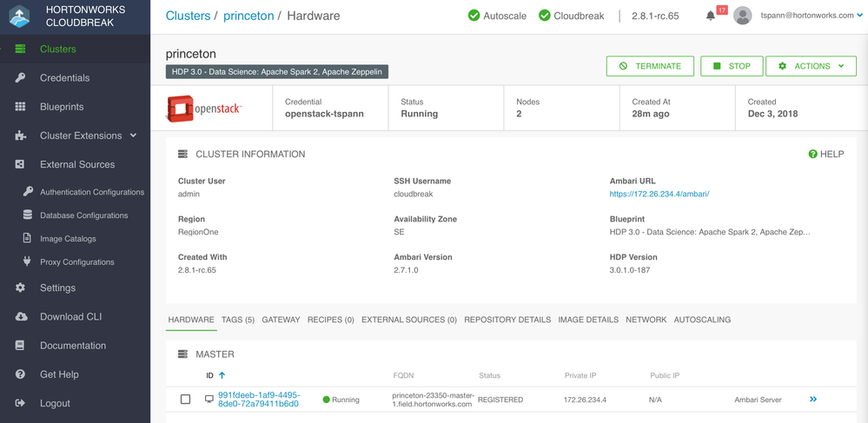This screenshot has width=868, height=423.
Task: Collapse the Cluster Extensions menu
Action: click(x=133, y=135)
